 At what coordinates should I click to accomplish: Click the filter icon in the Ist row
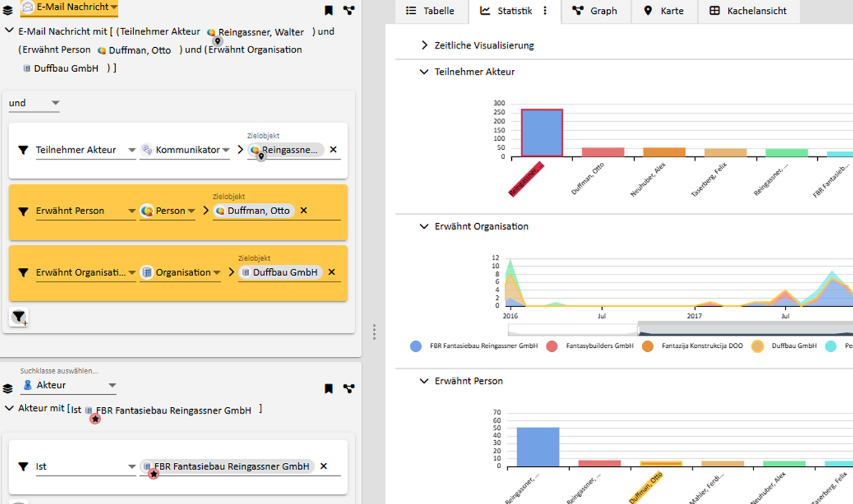click(23, 467)
